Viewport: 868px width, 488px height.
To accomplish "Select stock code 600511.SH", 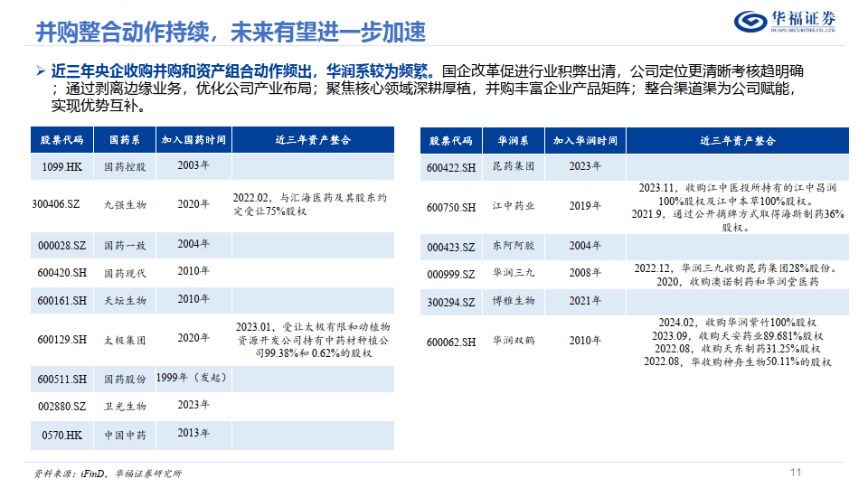I will 62,379.
